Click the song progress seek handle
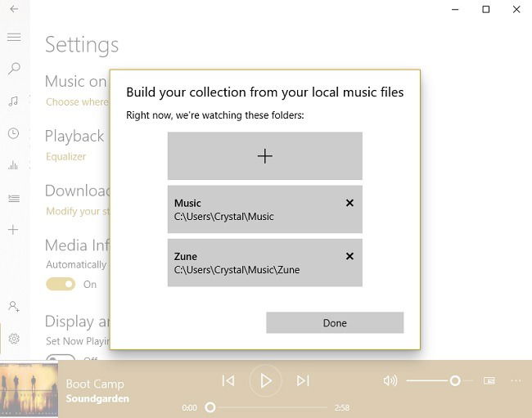This screenshot has height=418, width=532. coord(210,407)
